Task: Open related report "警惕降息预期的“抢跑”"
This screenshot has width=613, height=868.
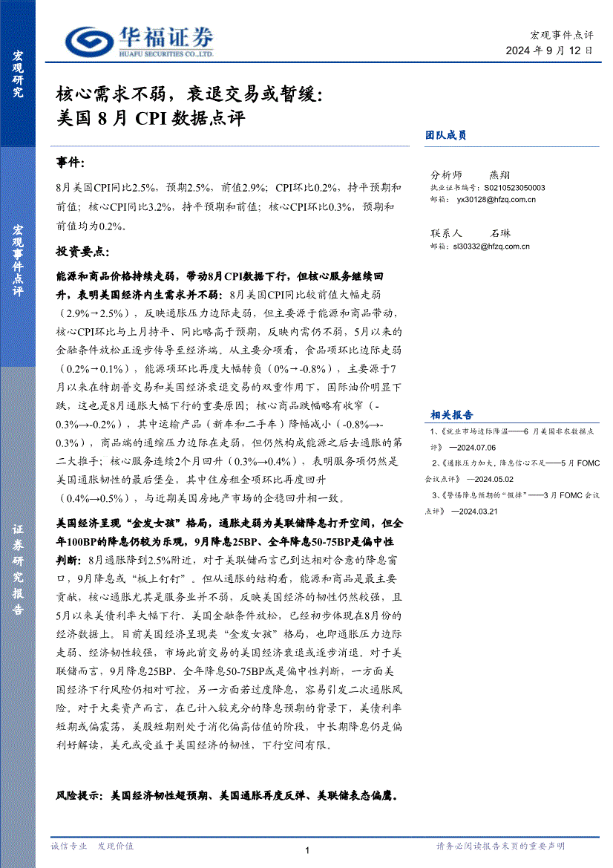Action: tap(516, 495)
